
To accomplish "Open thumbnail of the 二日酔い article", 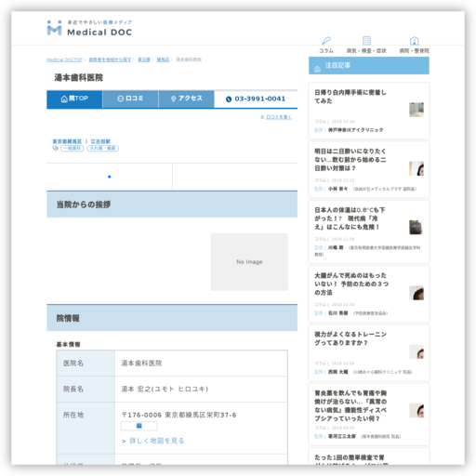I will click(416, 168).
